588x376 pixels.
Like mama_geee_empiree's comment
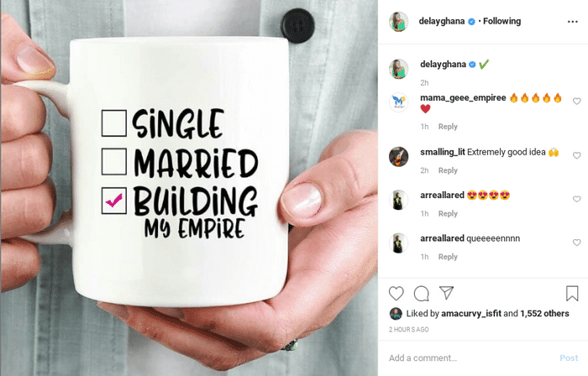click(577, 101)
